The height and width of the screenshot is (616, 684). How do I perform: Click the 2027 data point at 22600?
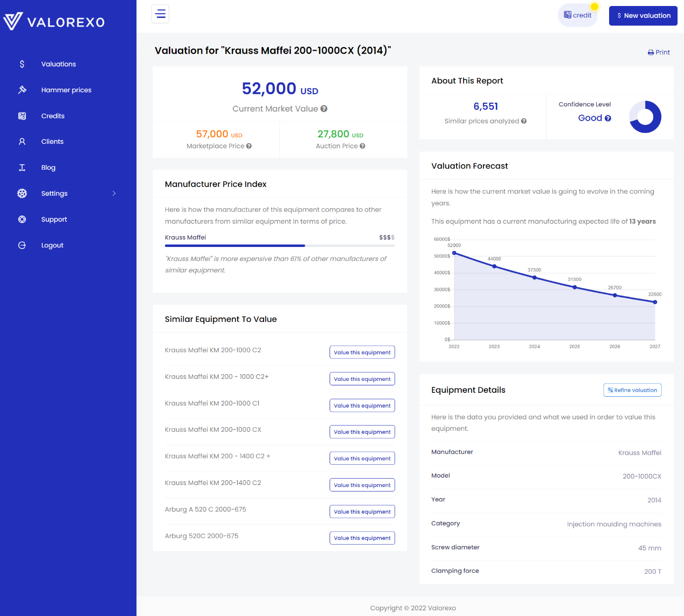[x=655, y=302]
